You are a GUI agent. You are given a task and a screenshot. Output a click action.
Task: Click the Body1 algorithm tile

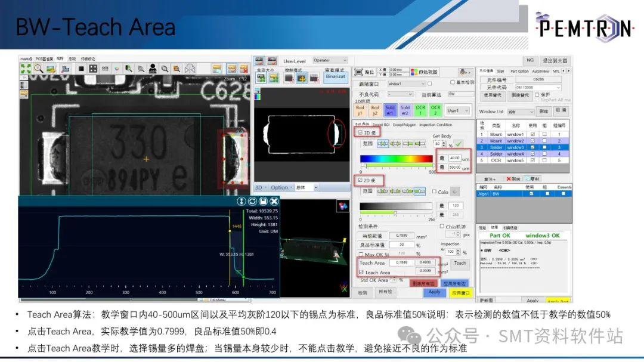pos(360,110)
